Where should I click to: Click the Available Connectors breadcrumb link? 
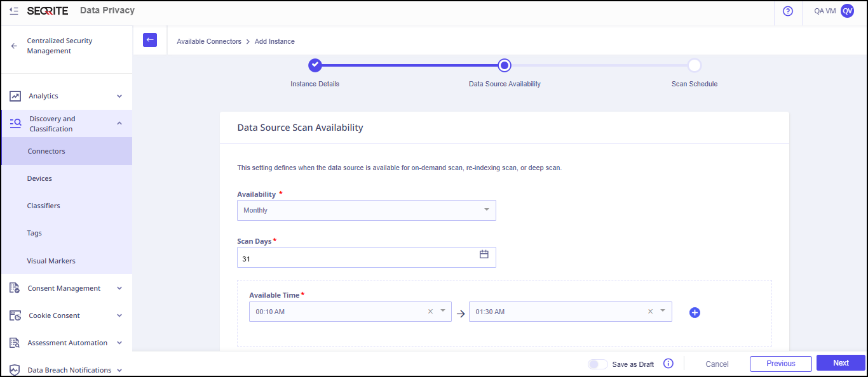click(209, 41)
